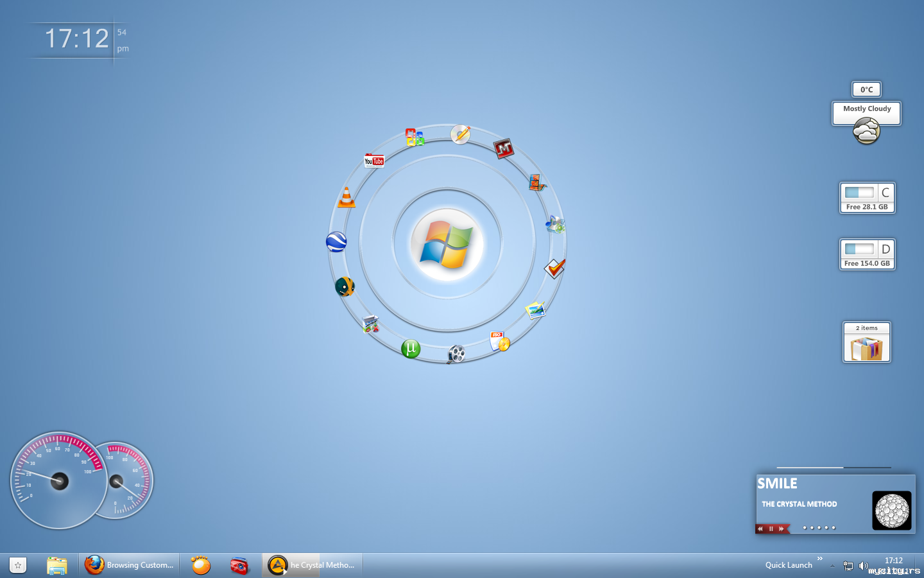924x578 pixels.
Task: Open Windows Movie Maker from the ring dock
Action: (537, 183)
